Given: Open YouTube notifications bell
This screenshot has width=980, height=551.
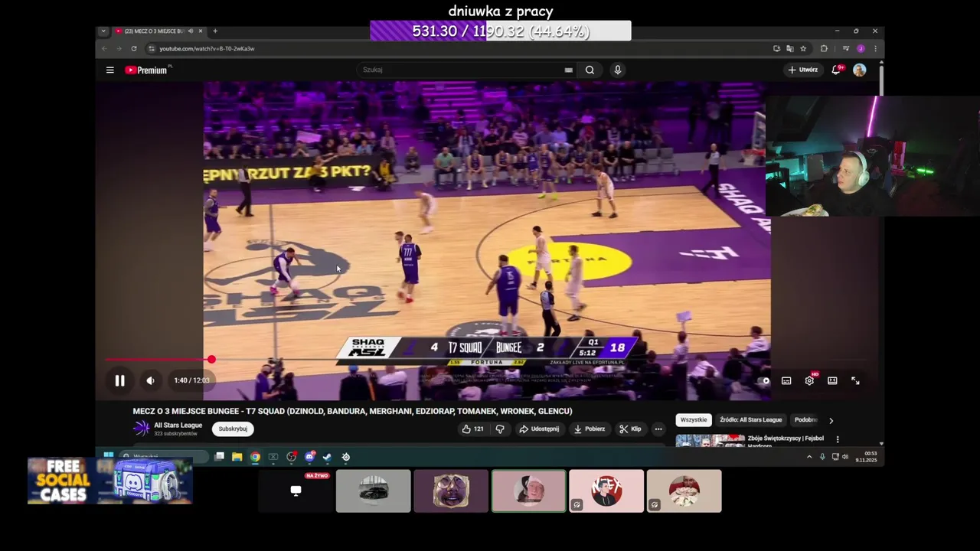Looking at the screenshot, I should [x=836, y=70].
